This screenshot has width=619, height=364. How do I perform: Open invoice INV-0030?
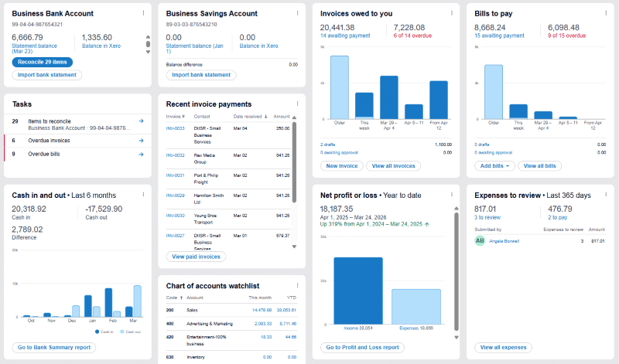176,216
